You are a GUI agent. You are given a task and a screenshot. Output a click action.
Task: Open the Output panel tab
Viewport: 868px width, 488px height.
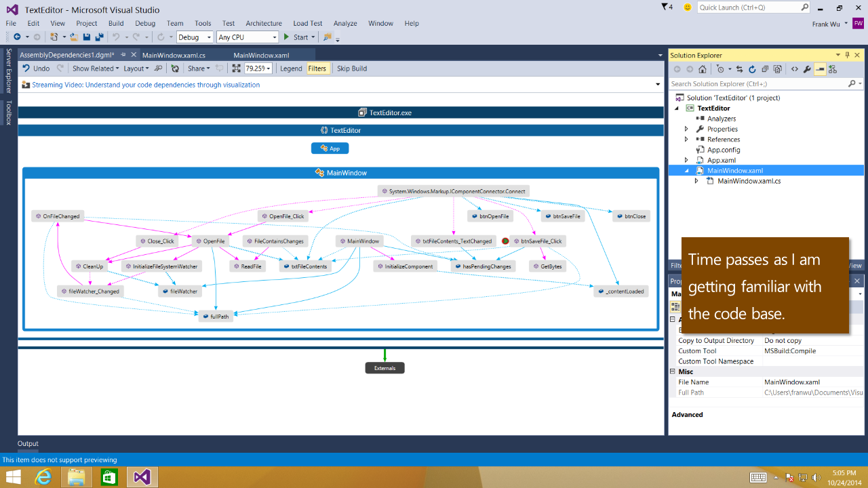[28, 443]
